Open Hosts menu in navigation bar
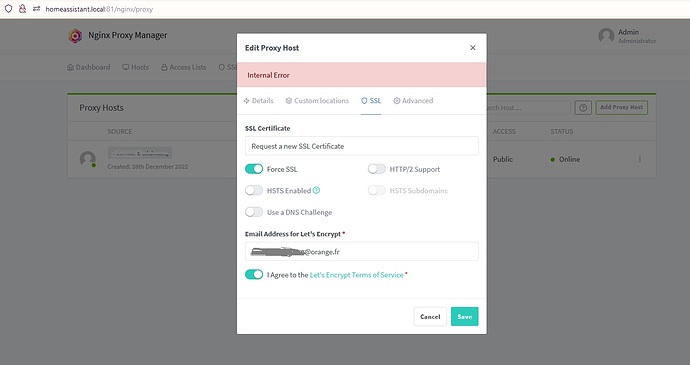Viewport: 690px width, 365px height. (x=136, y=67)
